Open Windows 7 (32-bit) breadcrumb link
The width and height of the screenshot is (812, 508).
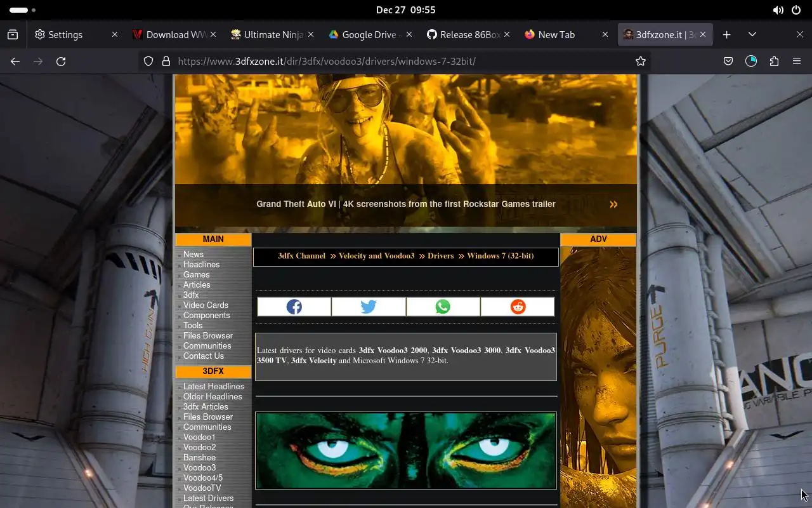[500, 256]
